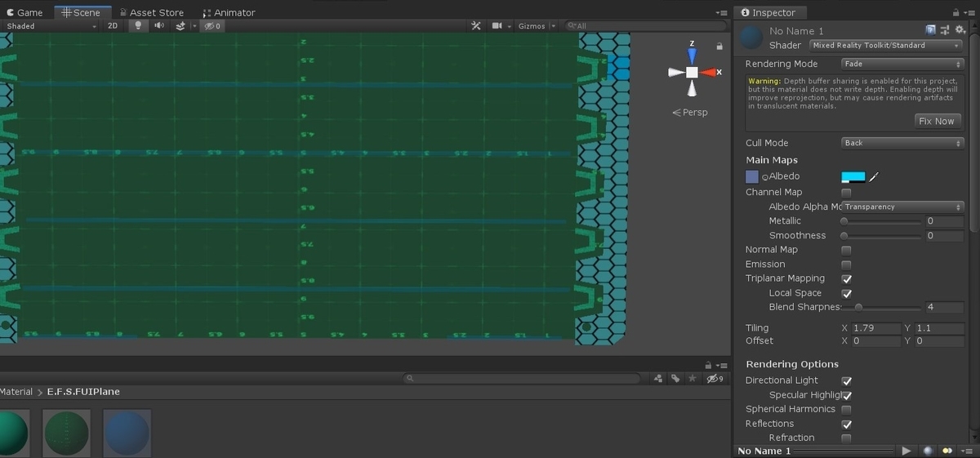This screenshot has width=980, height=458.
Task: Expand scene camera dropdown arrow
Action: (509, 26)
